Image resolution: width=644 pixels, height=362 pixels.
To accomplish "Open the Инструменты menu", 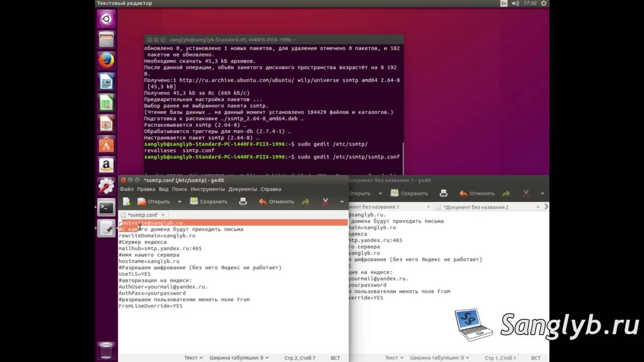I will [208, 189].
